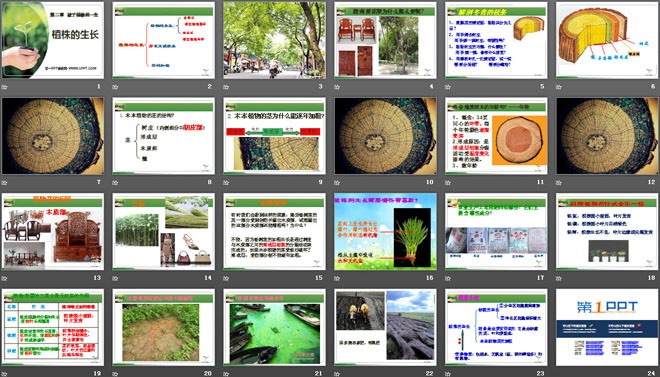660x377 pixels.
Task: Click slide number 18 label
Action: (652, 277)
